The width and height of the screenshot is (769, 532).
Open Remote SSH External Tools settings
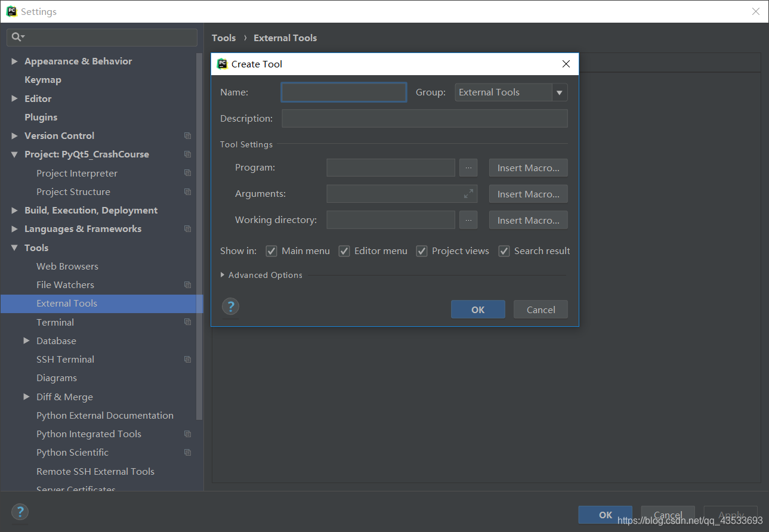click(x=95, y=472)
